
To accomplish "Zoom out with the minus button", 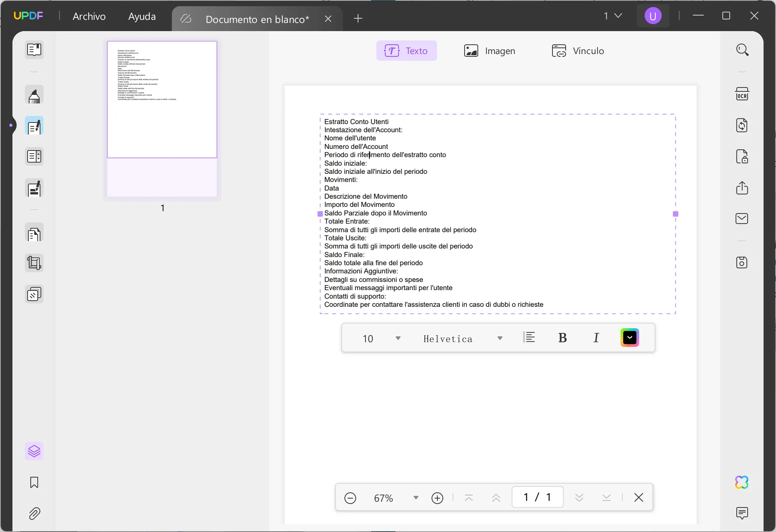I will 350,498.
